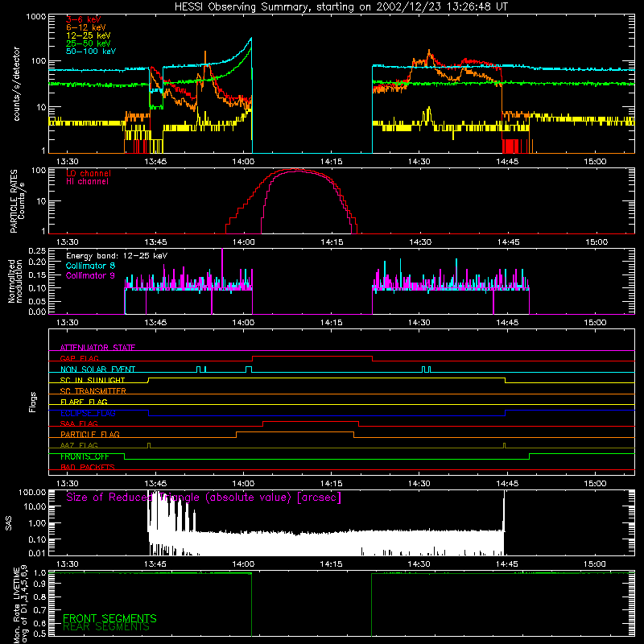644x644 pixels.
Task: Click the 'ECLIPSE FLAG' label
Action: 88,413
